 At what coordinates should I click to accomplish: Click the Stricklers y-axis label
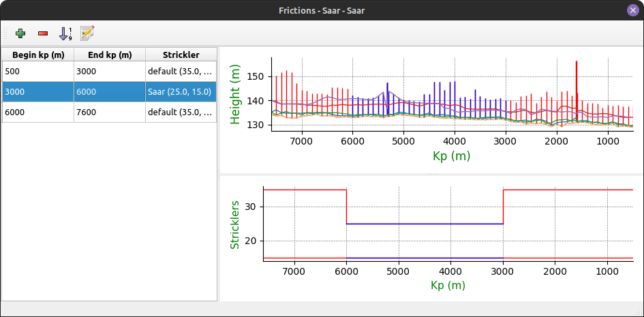tap(234, 224)
